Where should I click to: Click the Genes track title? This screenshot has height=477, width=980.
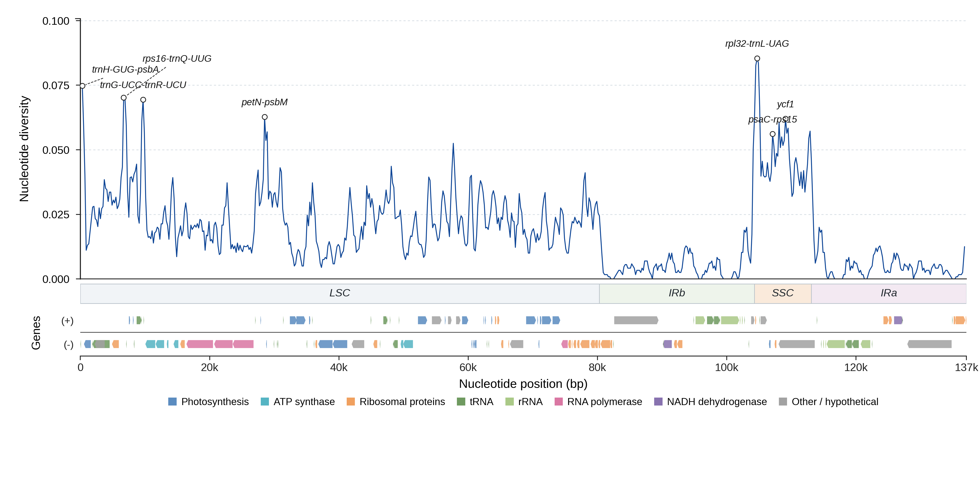click(x=36, y=333)
